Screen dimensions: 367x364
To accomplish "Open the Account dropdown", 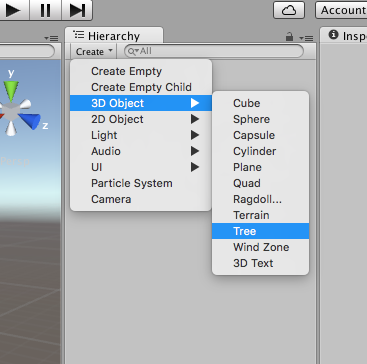I will 341,10.
